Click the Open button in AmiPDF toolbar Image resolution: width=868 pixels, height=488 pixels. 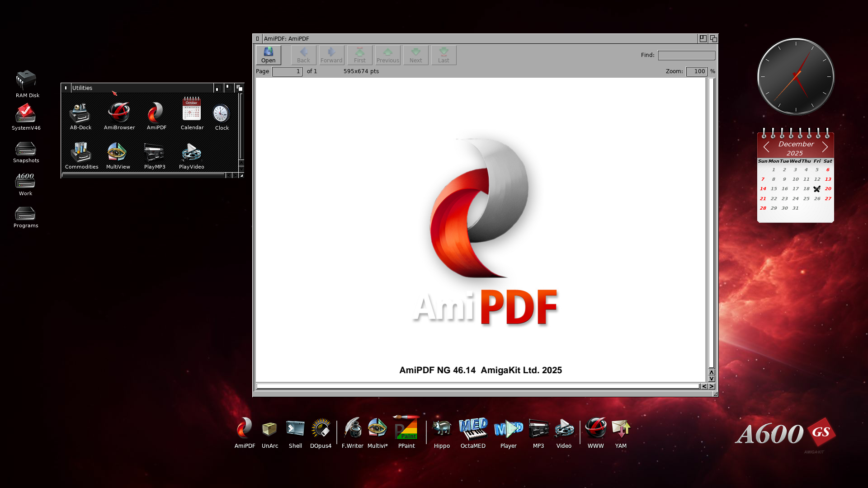click(268, 55)
